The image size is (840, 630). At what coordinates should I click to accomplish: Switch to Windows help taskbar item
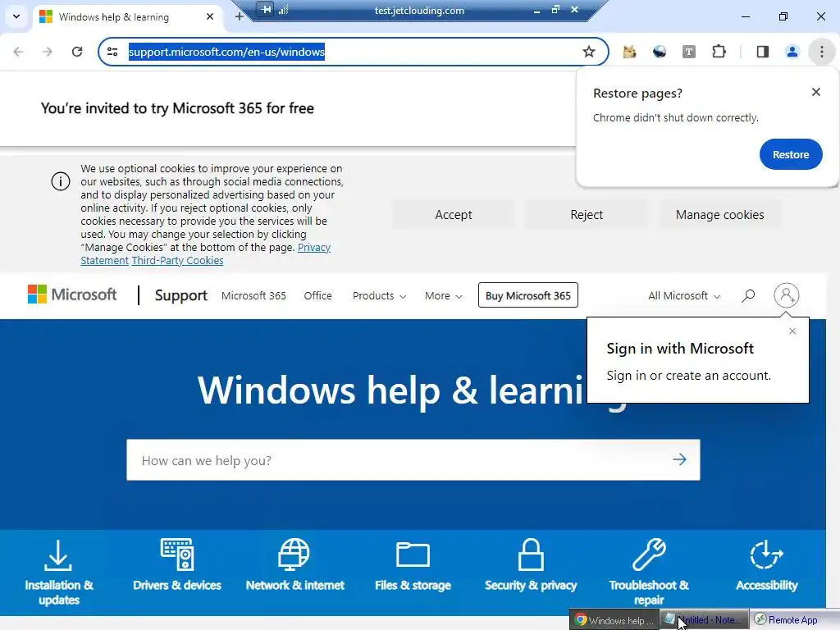point(614,620)
